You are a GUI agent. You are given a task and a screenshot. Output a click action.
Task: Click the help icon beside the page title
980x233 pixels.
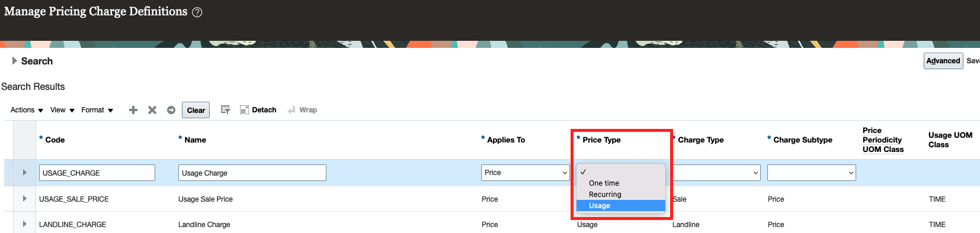pyautogui.click(x=197, y=12)
